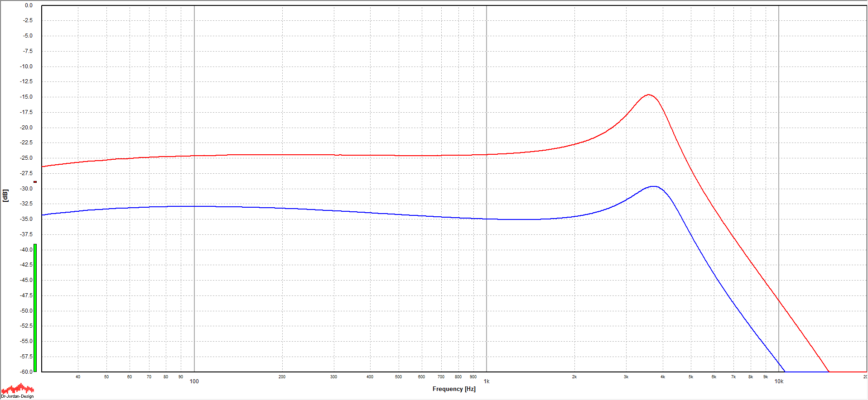
Task: Click the green level meter bar
Action: (x=35, y=308)
